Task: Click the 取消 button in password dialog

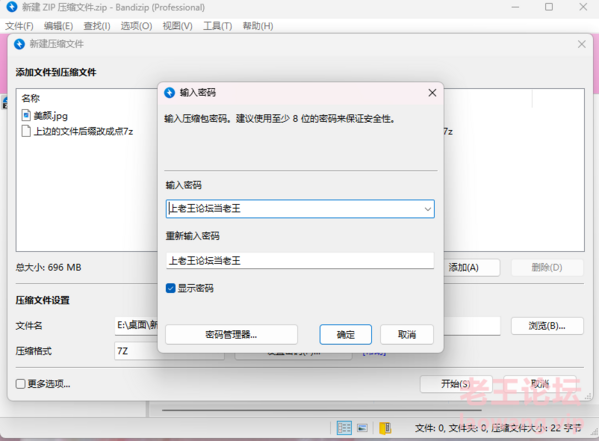Action: pos(407,334)
